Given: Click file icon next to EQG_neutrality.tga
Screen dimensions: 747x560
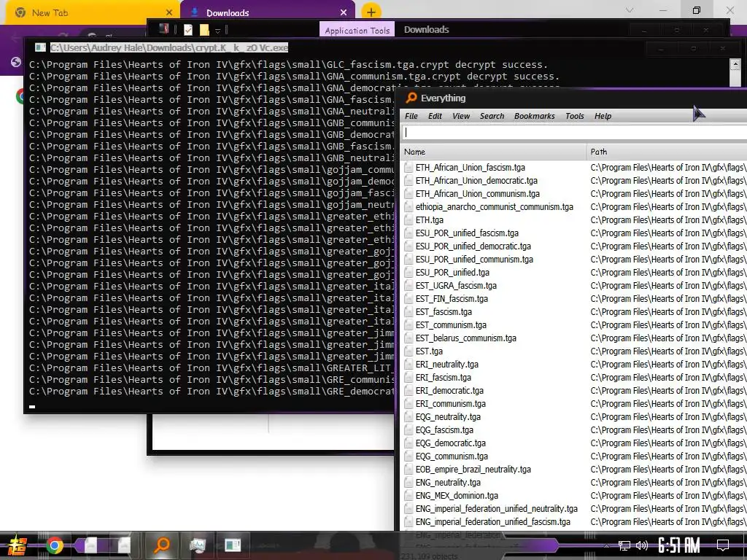Looking at the screenshot, I should point(409,417).
